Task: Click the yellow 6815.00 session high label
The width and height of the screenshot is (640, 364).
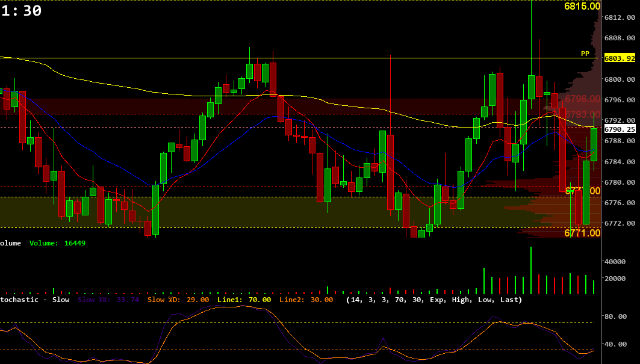Action: 582,7
